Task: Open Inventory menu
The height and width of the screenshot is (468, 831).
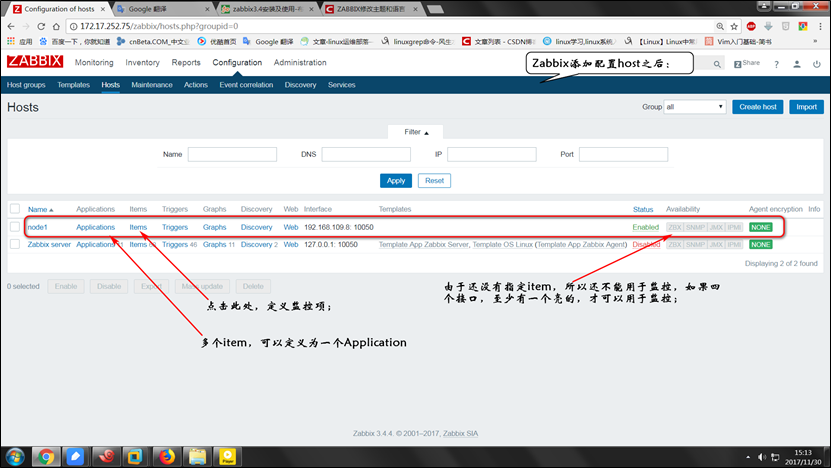Action: [x=142, y=63]
